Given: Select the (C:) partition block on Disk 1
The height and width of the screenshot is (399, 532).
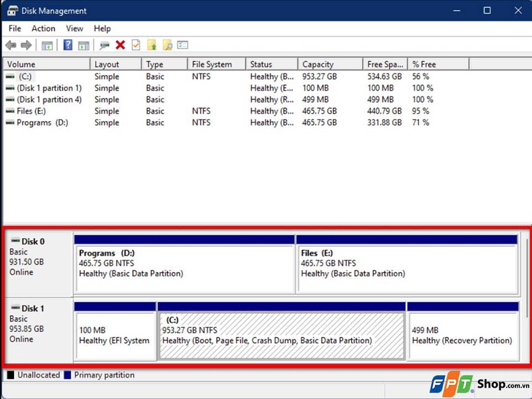Looking at the screenshot, I should (x=281, y=331).
